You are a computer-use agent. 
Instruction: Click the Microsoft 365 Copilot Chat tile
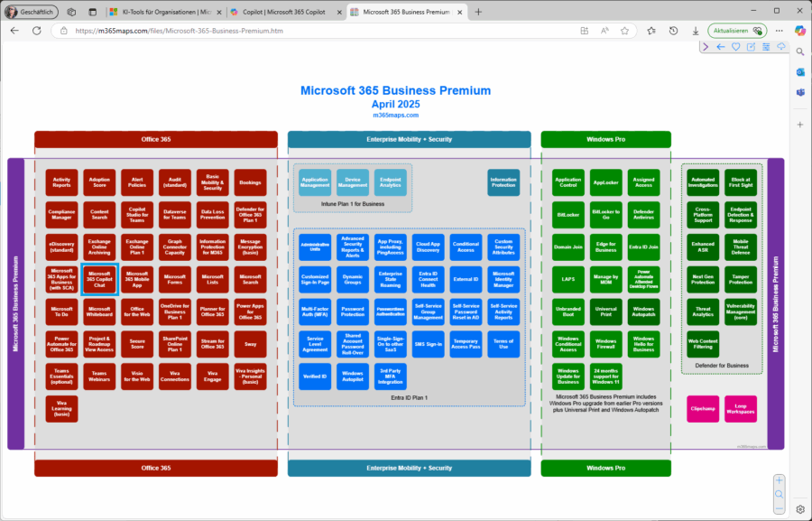click(99, 279)
